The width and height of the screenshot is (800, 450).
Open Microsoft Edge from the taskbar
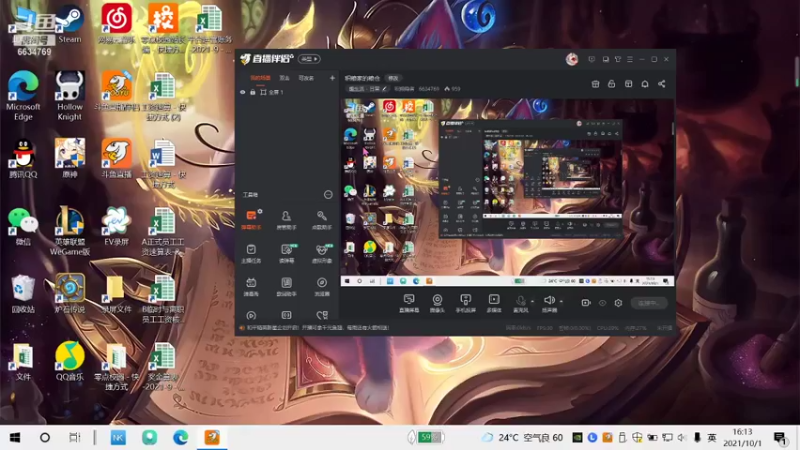180,437
